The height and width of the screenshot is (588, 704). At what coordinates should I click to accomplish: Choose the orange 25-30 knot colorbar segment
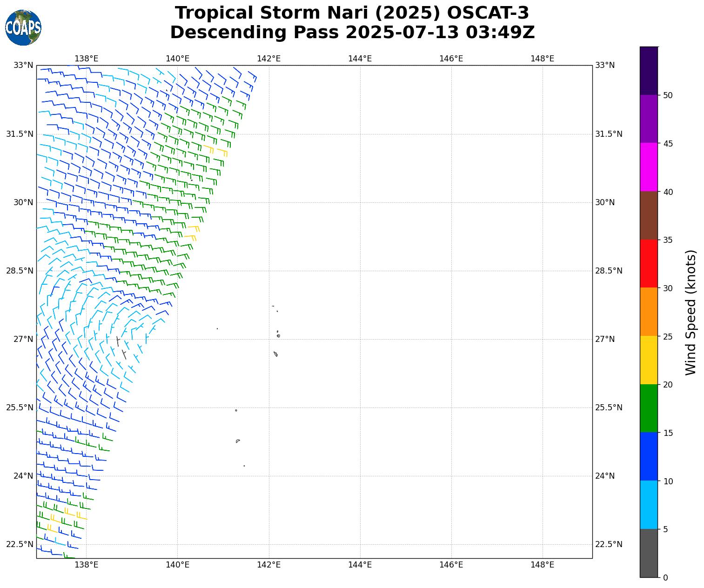coord(649,312)
